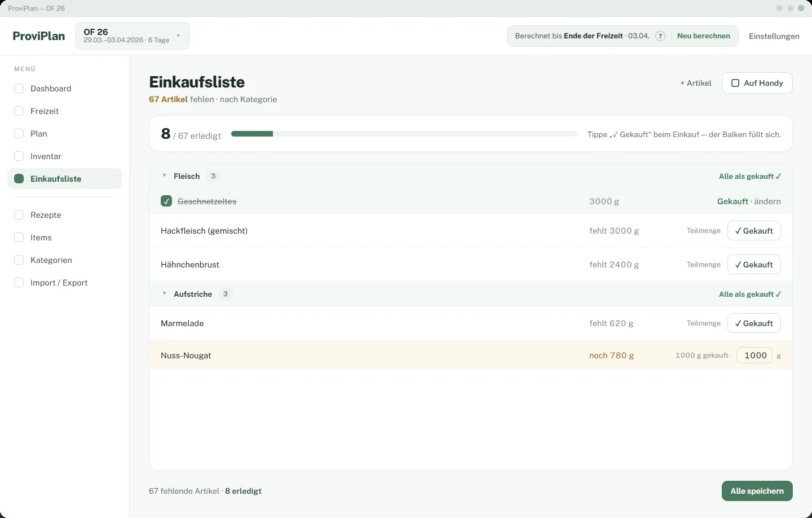Screen dimensions: 812x518
Task: Click the ProviPlan logo
Action: (39, 36)
